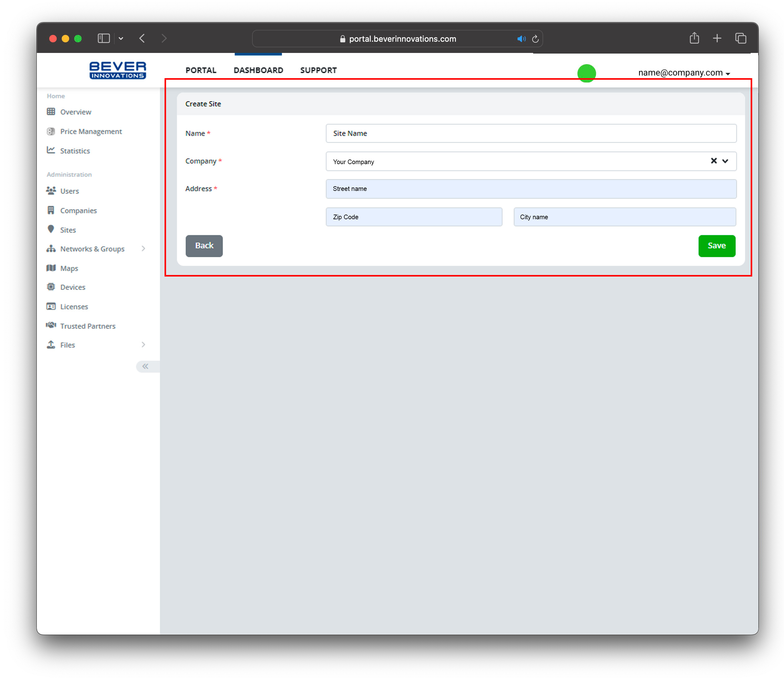Expand the Files submenu chevron
Viewport: 784px width, 682px height.
(143, 344)
